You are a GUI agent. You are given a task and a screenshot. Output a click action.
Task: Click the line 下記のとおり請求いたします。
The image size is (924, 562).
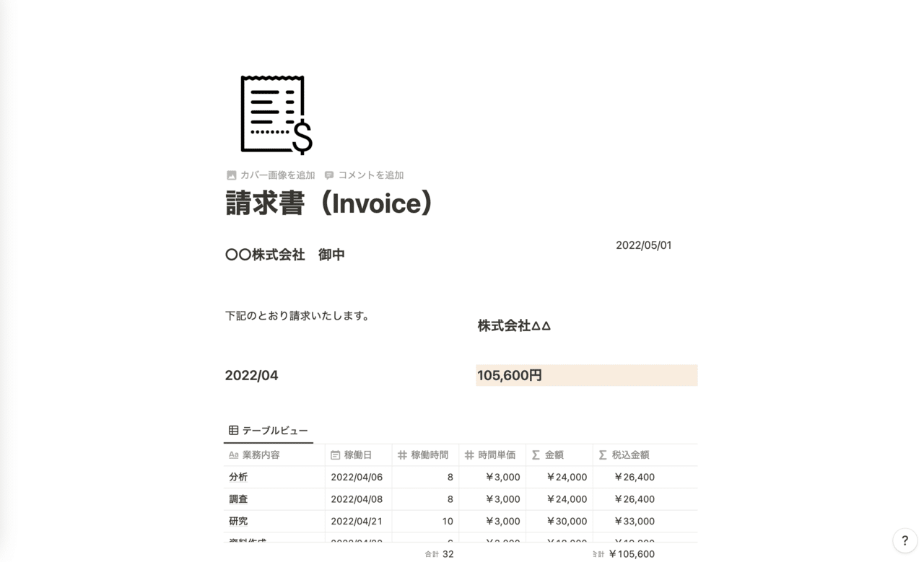pos(299,316)
